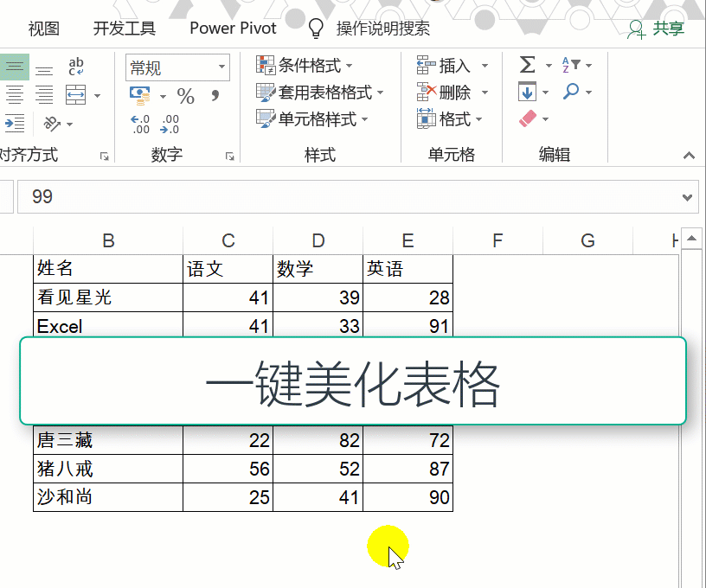Open the 开发工具 ribbon tab
Image resolution: width=706 pixels, height=588 pixels.
point(125,29)
